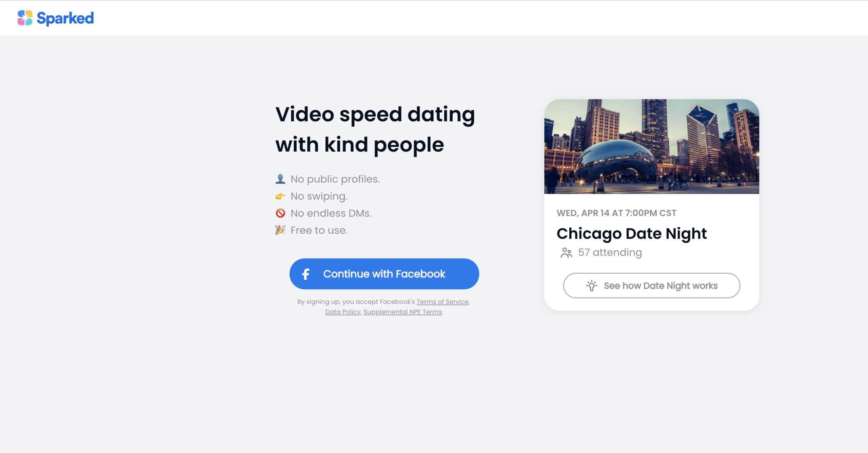Image resolution: width=868 pixels, height=453 pixels.
Task: Click the Chicago skyline Bean photo
Action: coord(651,146)
